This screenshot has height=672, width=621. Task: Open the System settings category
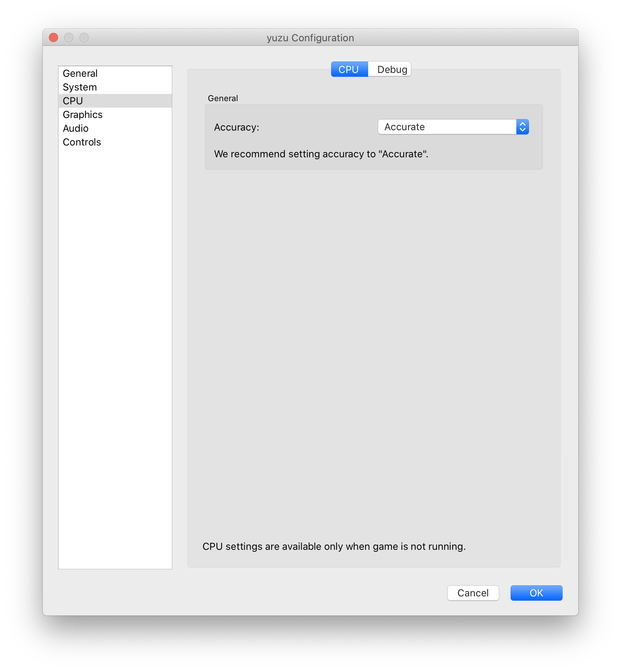[115, 87]
